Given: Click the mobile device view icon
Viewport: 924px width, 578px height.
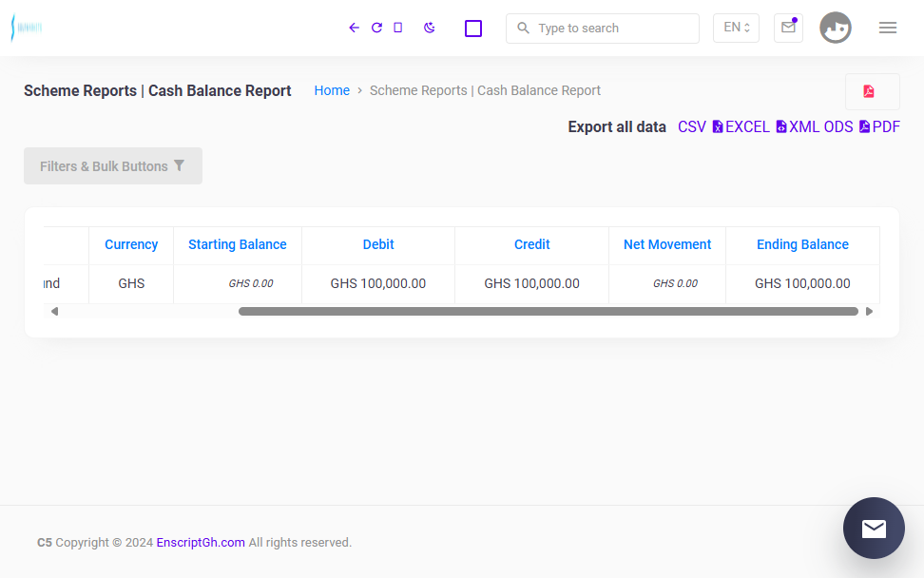Looking at the screenshot, I should coord(398,28).
